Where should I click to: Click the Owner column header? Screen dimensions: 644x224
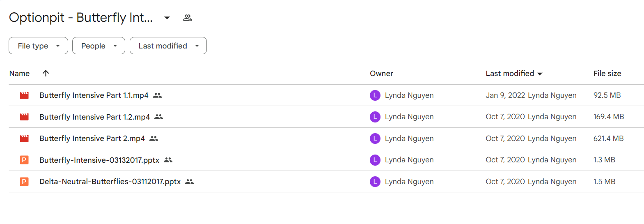pyautogui.click(x=381, y=74)
